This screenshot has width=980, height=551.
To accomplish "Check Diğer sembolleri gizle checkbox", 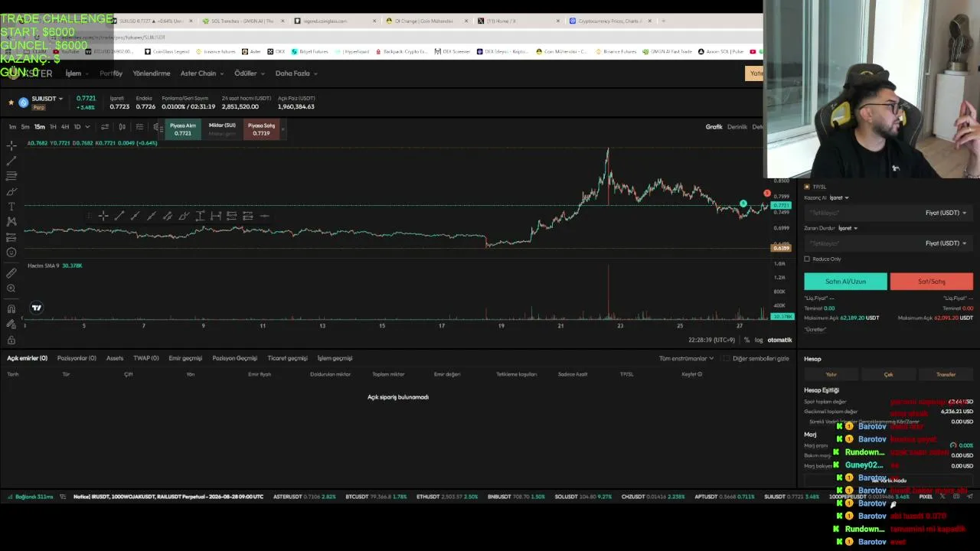I will tap(726, 358).
